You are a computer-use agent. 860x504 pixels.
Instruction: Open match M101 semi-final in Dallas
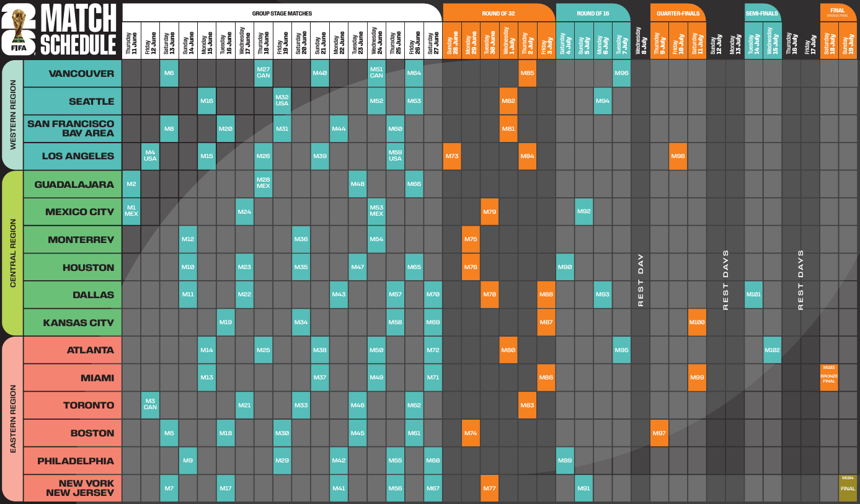tap(753, 294)
